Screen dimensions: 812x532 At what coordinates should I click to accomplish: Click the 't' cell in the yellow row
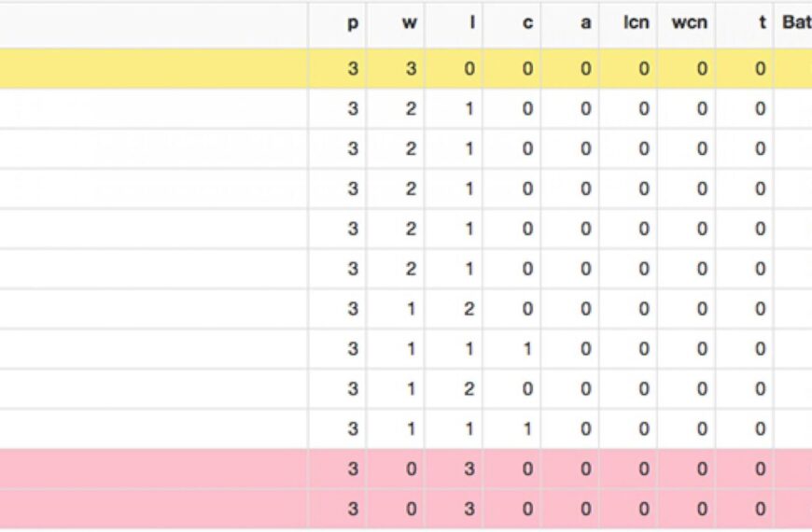tap(761, 68)
